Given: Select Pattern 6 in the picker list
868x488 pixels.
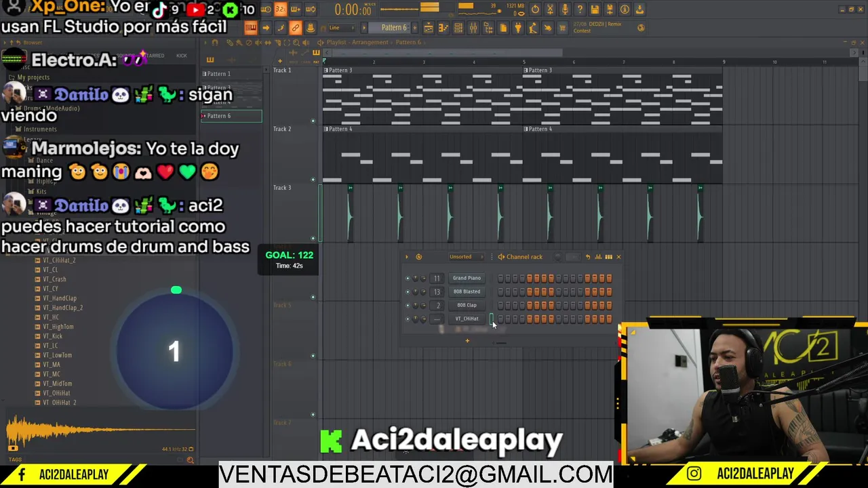Looking at the screenshot, I should point(231,116).
